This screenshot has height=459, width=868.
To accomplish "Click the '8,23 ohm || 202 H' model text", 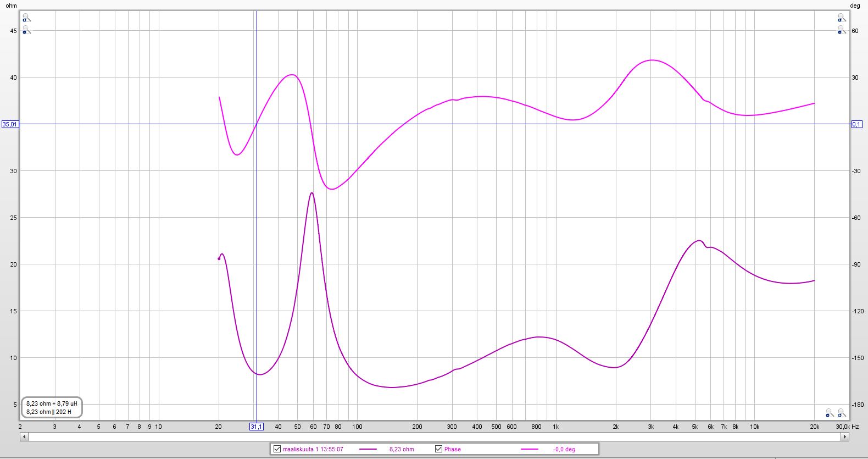I will tap(49, 412).
